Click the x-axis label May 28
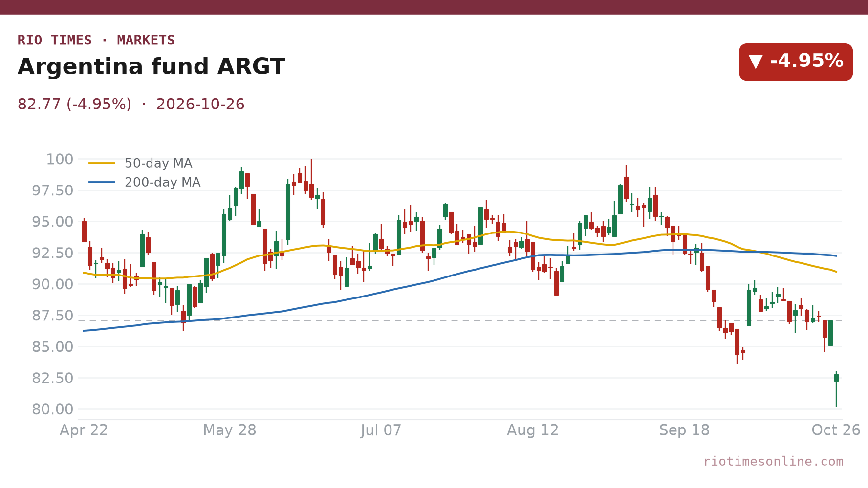868x488 pixels. pos(230,430)
